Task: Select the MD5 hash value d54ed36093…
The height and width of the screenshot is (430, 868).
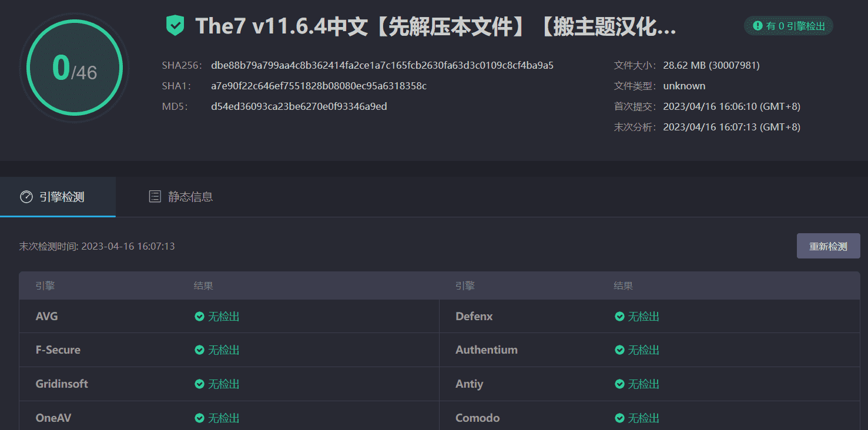Action: [x=299, y=106]
